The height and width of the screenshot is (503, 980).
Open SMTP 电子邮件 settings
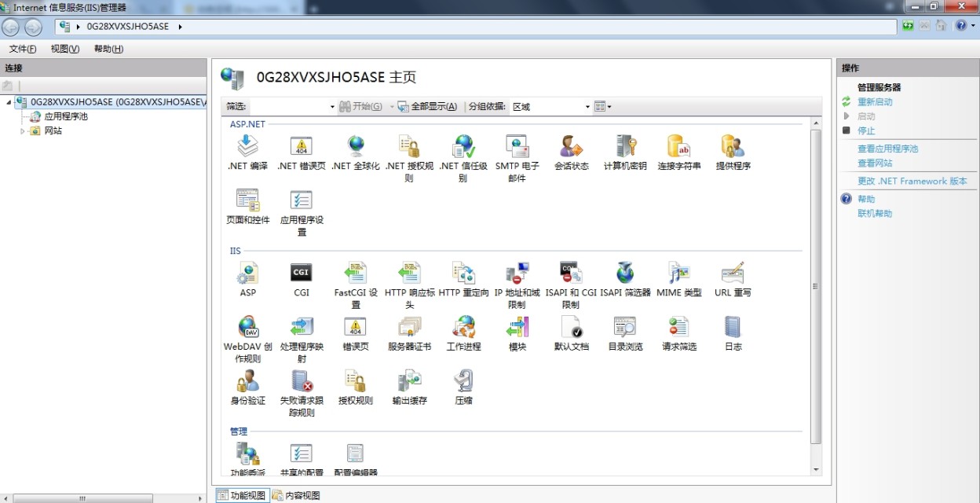[x=517, y=157]
